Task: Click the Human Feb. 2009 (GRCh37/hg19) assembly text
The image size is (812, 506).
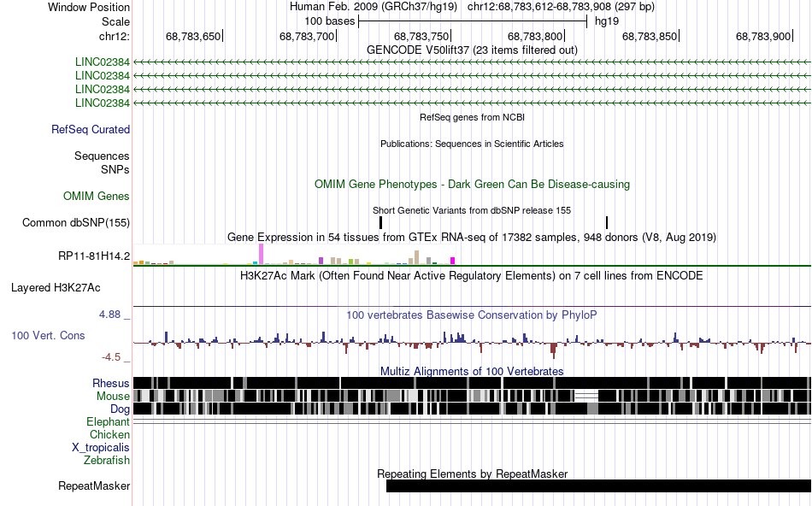Action: point(374,7)
